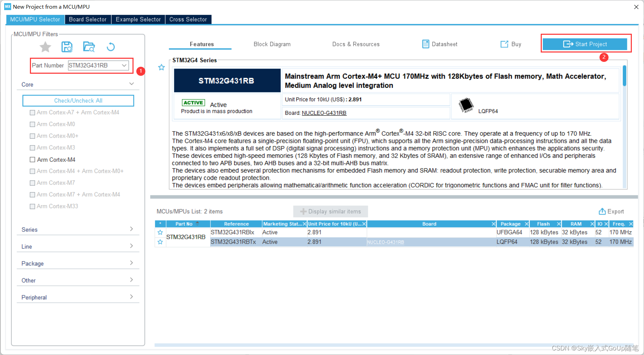Viewport: 644px width, 355px height.
Task: Switch to the Board Selector tab
Action: (x=88, y=19)
